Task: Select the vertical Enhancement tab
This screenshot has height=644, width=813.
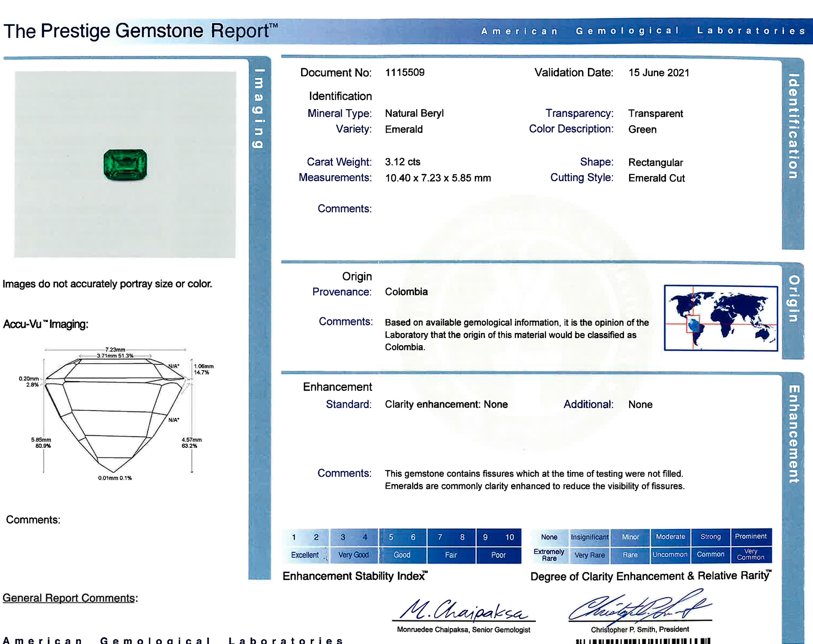Action: [x=793, y=434]
